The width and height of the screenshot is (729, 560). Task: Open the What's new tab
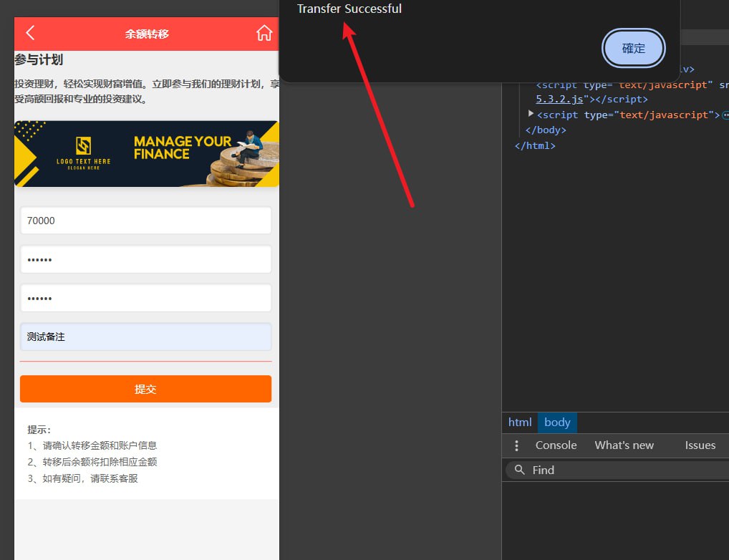[x=624, y=445]
